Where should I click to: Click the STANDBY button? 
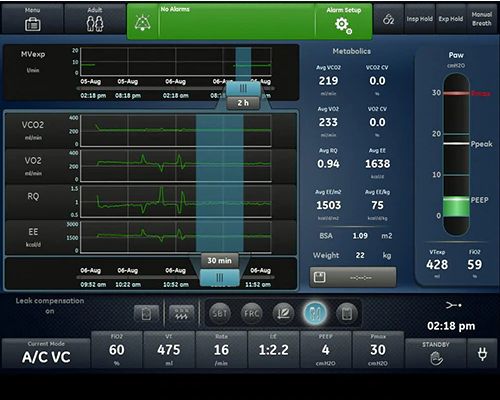point(436,353)
